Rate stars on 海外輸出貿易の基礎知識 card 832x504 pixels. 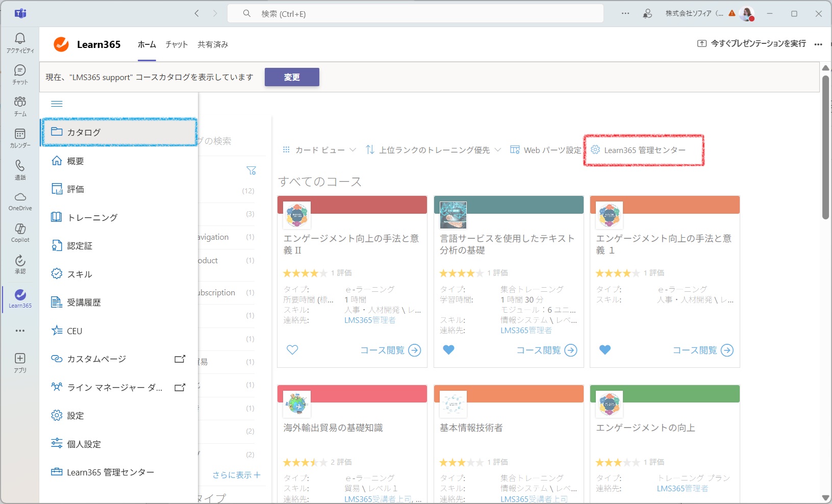[x=305, y=462]
